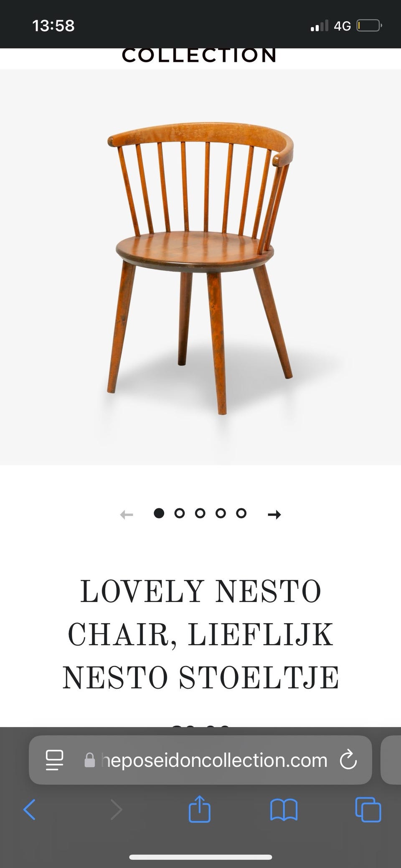Go to next chair image with the right arrow

[x=274, y=514]
